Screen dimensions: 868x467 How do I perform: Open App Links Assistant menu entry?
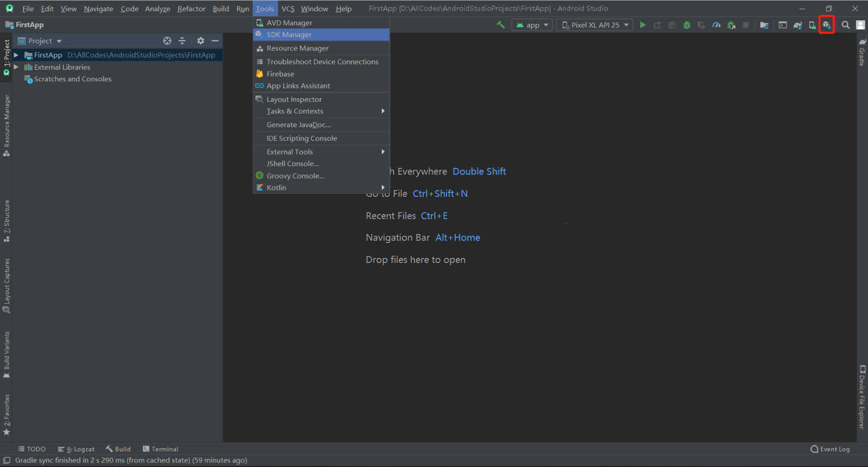pos(321,86)
